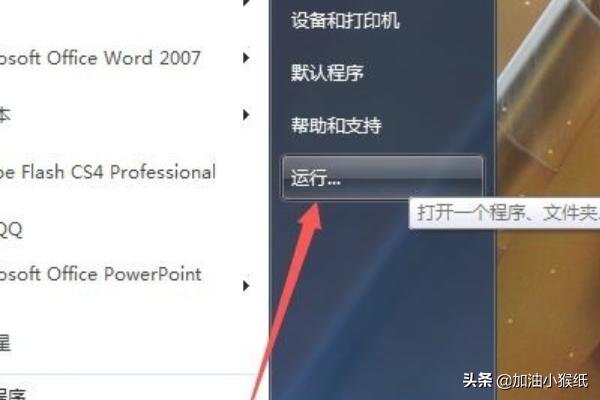Launch Adobe Flash CS4 Professional
The image size is (600, 400).
108,172
